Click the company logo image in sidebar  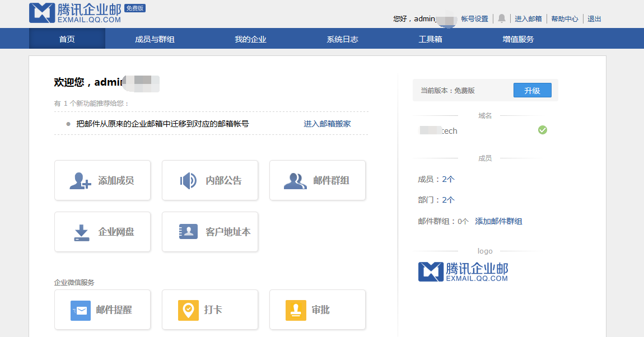[x=463, y=272]
